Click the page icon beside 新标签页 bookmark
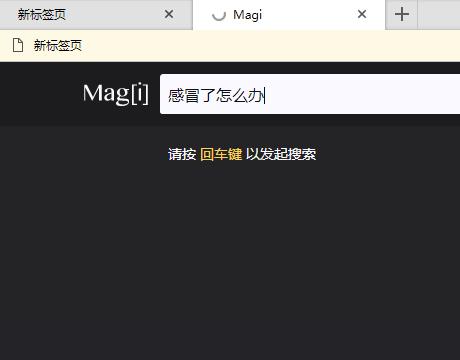The image size is (460, 360). click(x=18, y=45)
